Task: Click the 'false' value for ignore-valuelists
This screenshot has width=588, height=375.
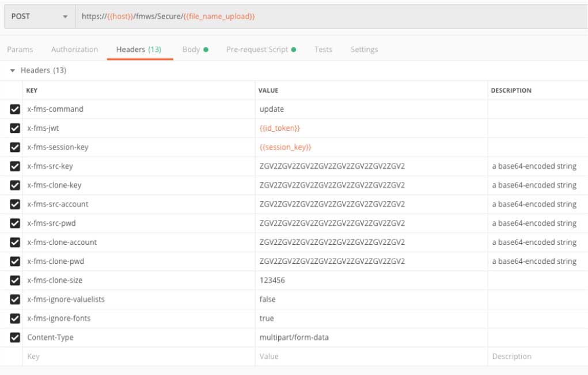Action: [x=267, y=299]
